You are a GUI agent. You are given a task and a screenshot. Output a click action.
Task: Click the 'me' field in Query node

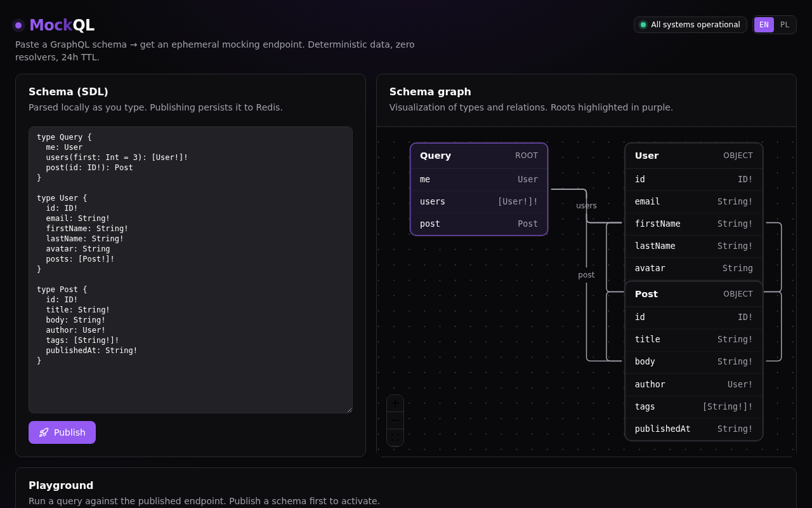click(479, 180)
